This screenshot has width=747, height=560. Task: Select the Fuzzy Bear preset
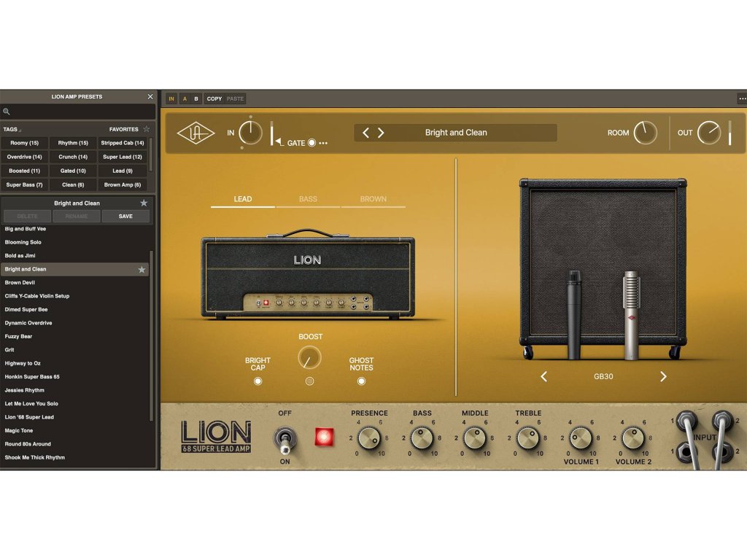click(75, 337)
